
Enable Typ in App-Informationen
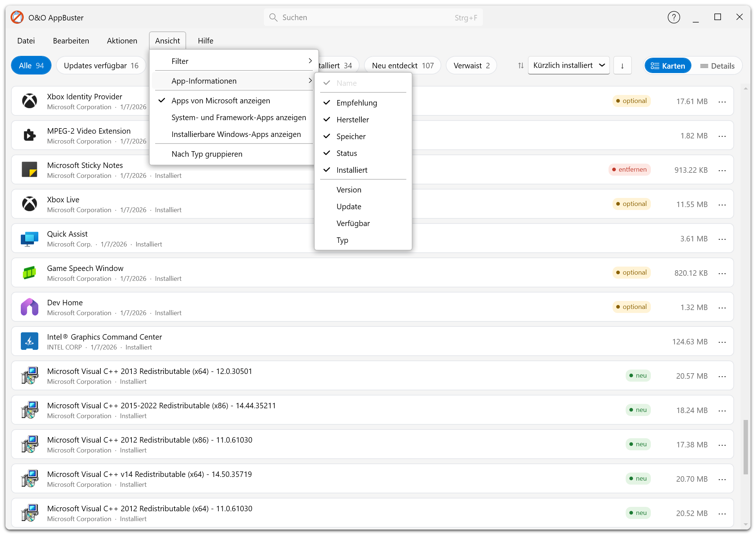(x=363, y=240)
